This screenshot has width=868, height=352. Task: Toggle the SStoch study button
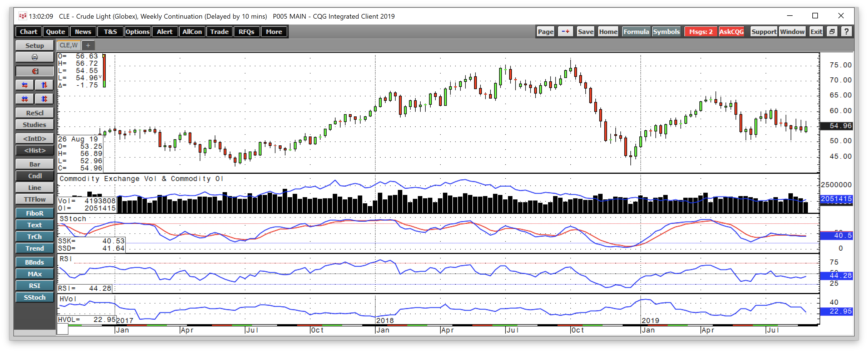[35, 297]
